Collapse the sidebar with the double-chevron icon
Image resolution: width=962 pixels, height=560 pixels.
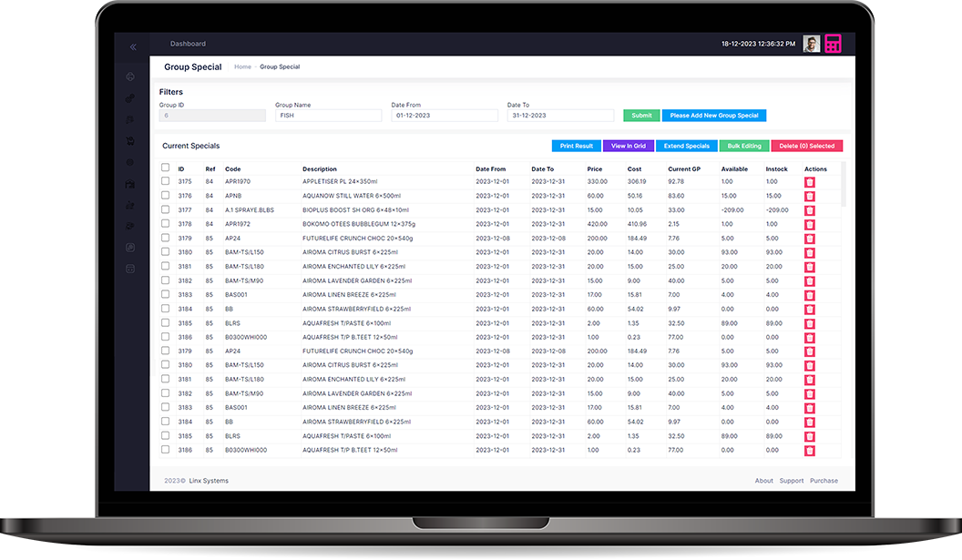(133, 46)
